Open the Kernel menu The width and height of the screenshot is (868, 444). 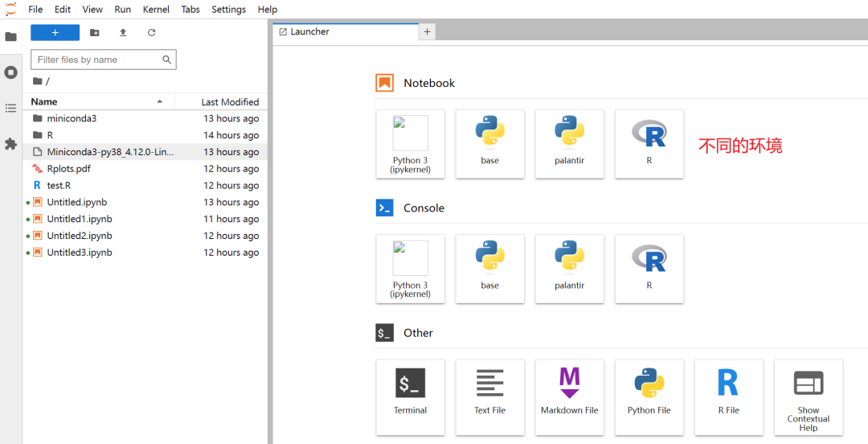(156, 10)
